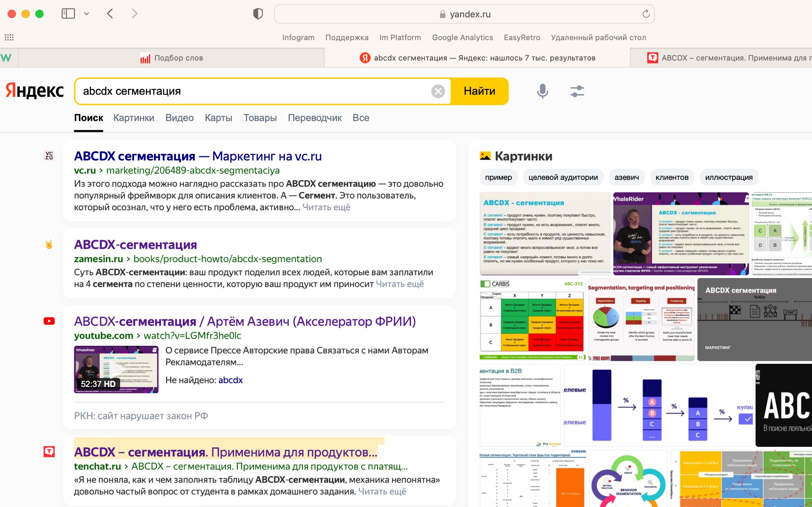Select the пример image filter chip

pyautogui.click(x=499, y=177)
